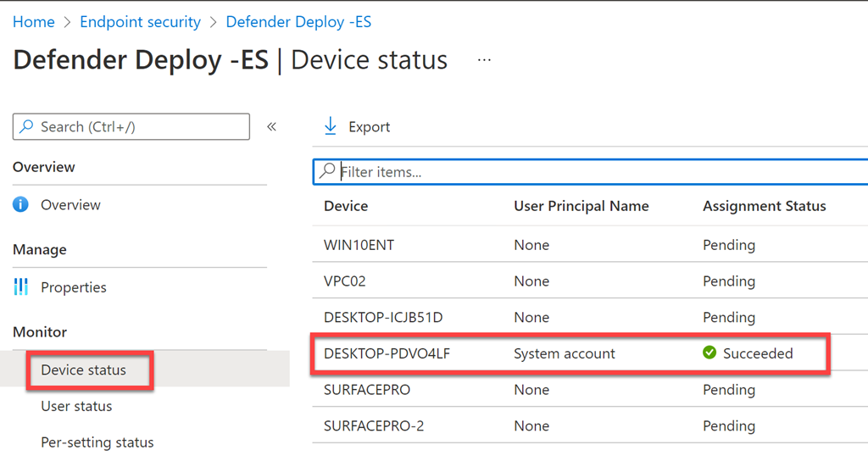868x467 pixels.
Task: Select User status menu item
Action: (x=76, y=406)
